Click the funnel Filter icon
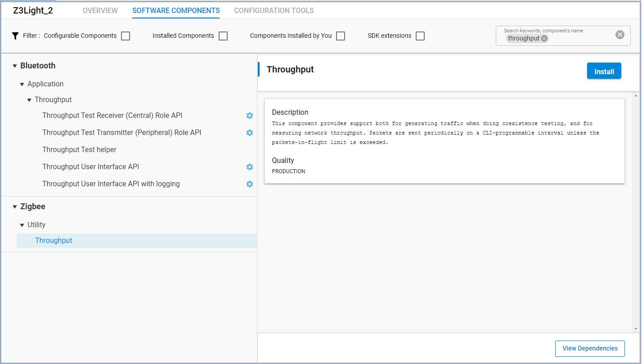The image size is (642, 364). pyautogui.click(x=15, y=36)
